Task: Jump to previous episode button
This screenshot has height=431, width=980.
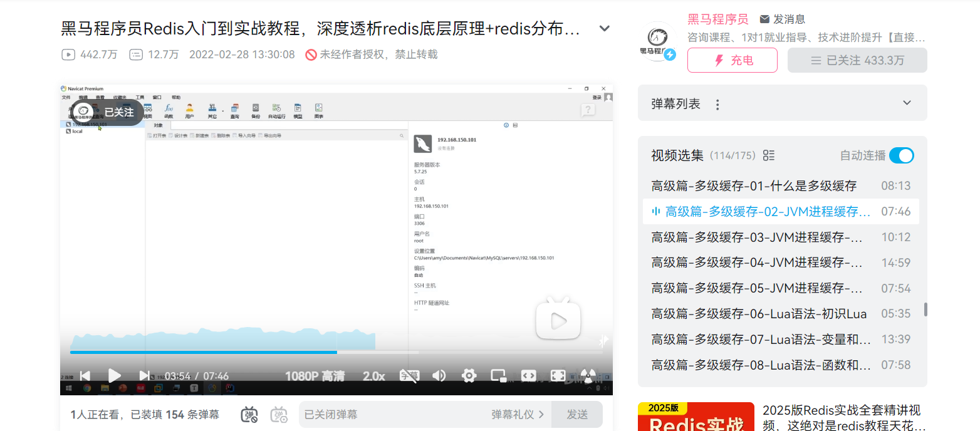Action: point(85,376)
